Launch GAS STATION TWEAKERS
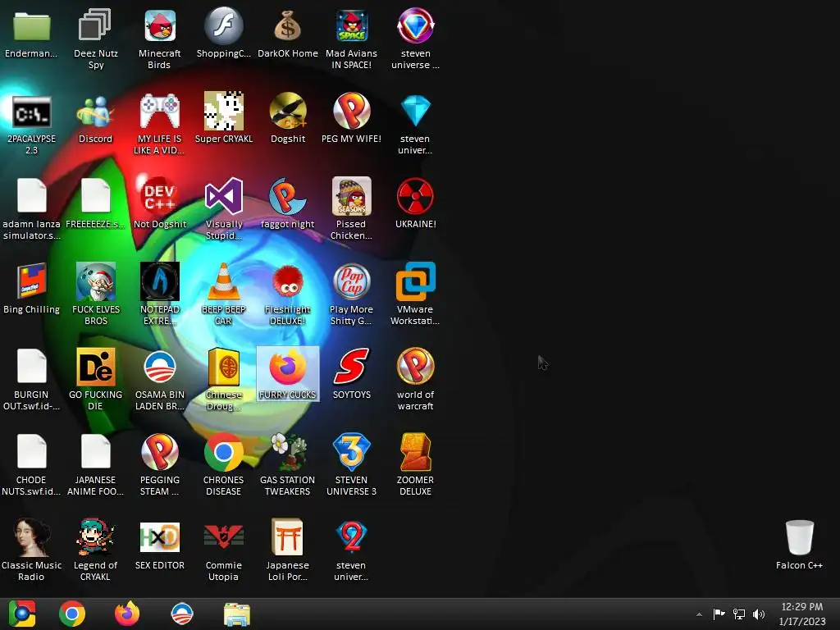The width and height of the screenshot is (840, 630). pyautogui.click(x=288, y=453)
